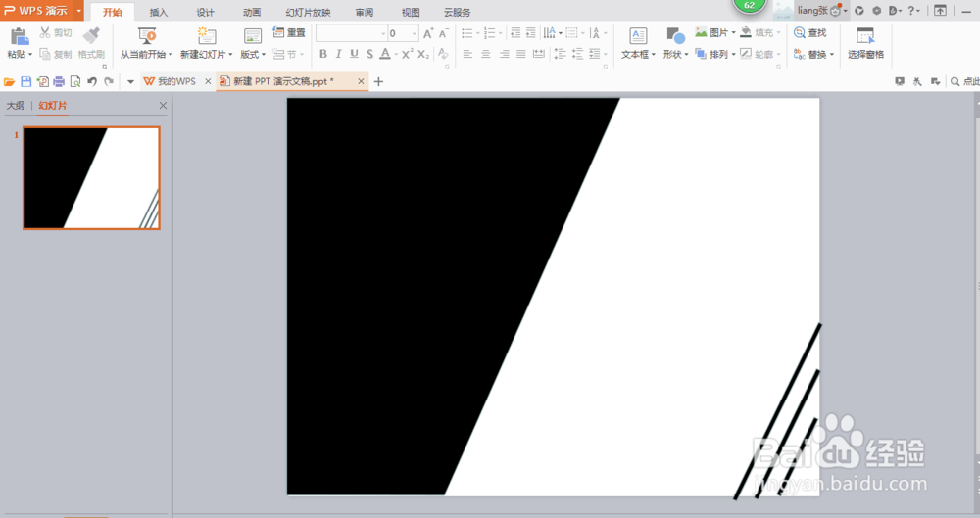Add a new document tab with plus
Image resolution: width=980 pixels, height=518 pixels.
(x=378, y=82)
